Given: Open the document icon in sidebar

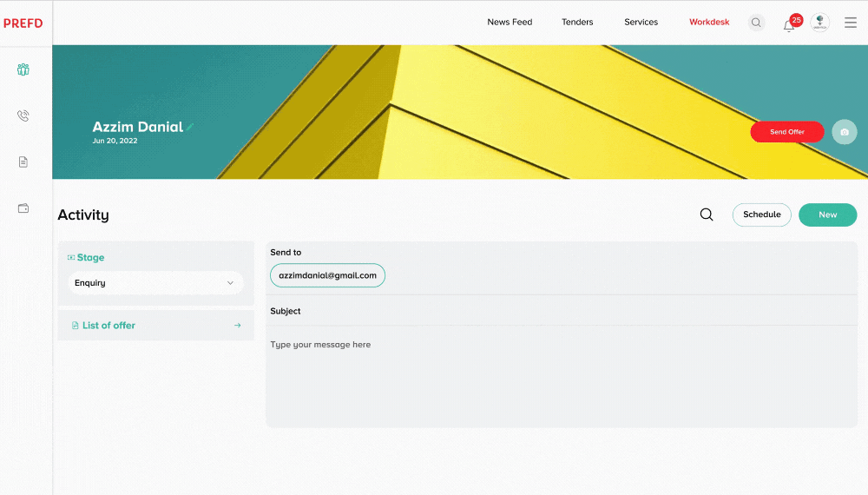Looking at the screenshot, I should pyautogui.click(x=23, y=162).
